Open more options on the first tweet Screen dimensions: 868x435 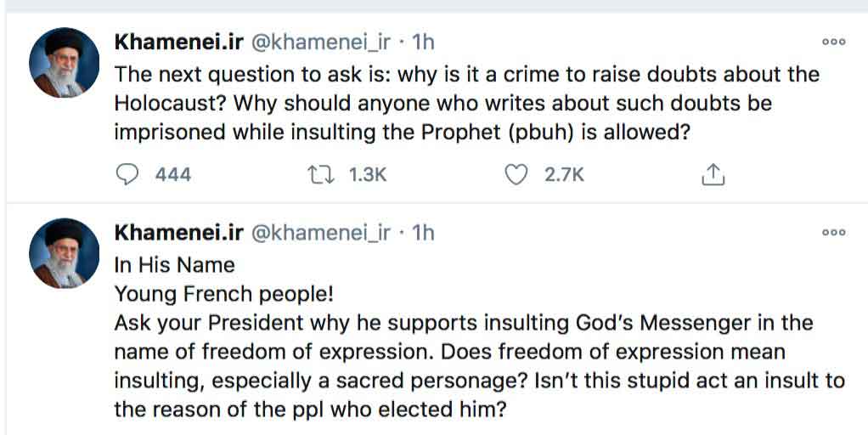point(833,42)
